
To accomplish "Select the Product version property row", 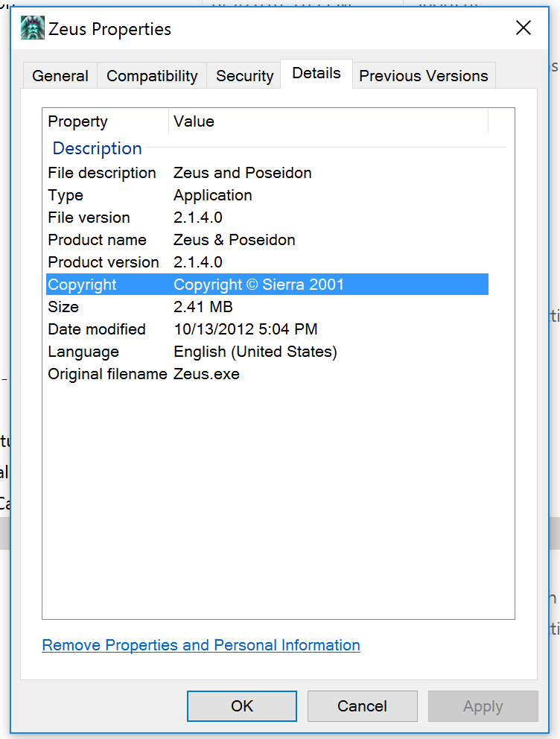I will pos(267,262).
